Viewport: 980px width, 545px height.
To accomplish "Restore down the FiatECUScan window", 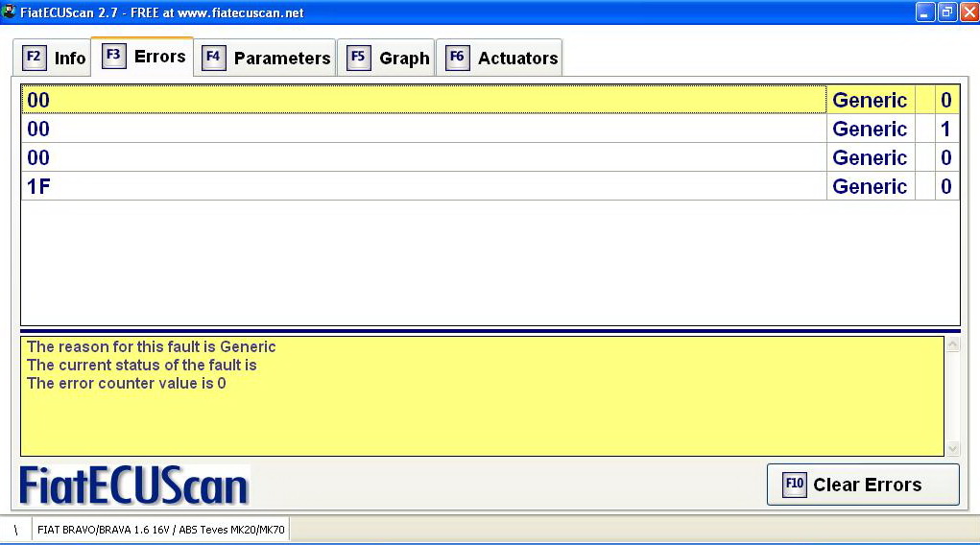I will point(947,12).
